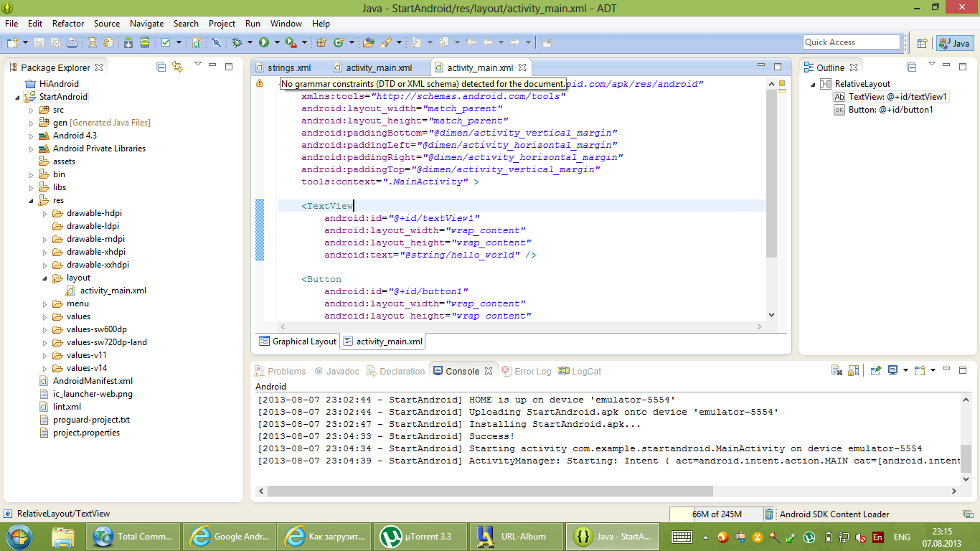Click the Print toolbar icon
The image size is (980, 551).
[x=72, y=42]
